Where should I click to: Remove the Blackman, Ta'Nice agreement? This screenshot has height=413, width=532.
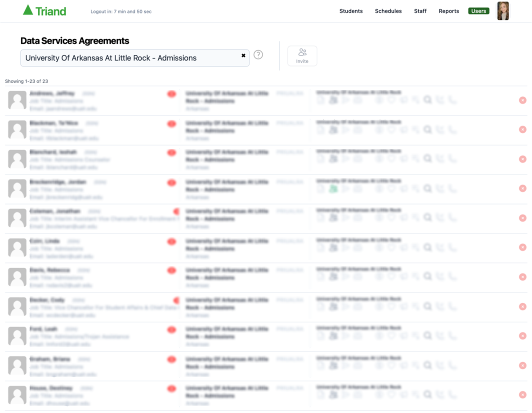(523, 129)
